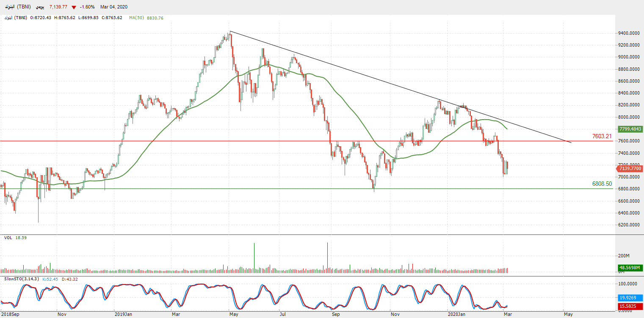Click the stochastic D:43.32 value
Image resolution: width=644 pixels, height=318 pixels.
click(70, 279)
